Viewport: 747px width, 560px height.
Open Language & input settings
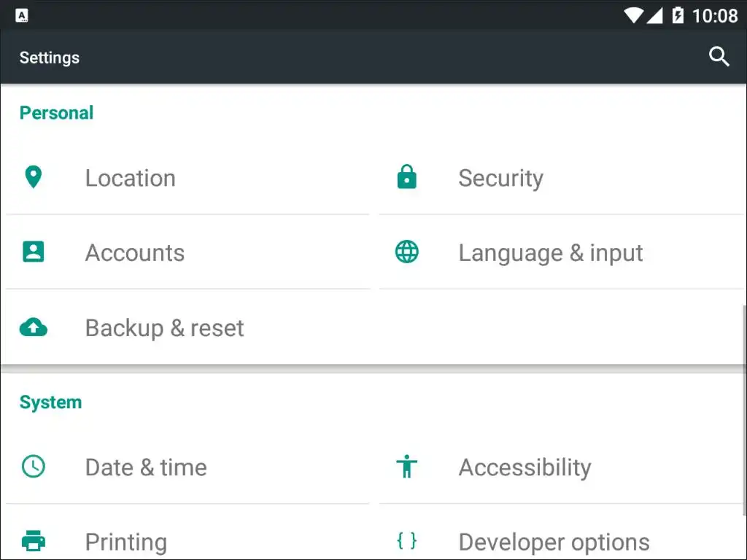pyautogui.click(x=551, y=253)
